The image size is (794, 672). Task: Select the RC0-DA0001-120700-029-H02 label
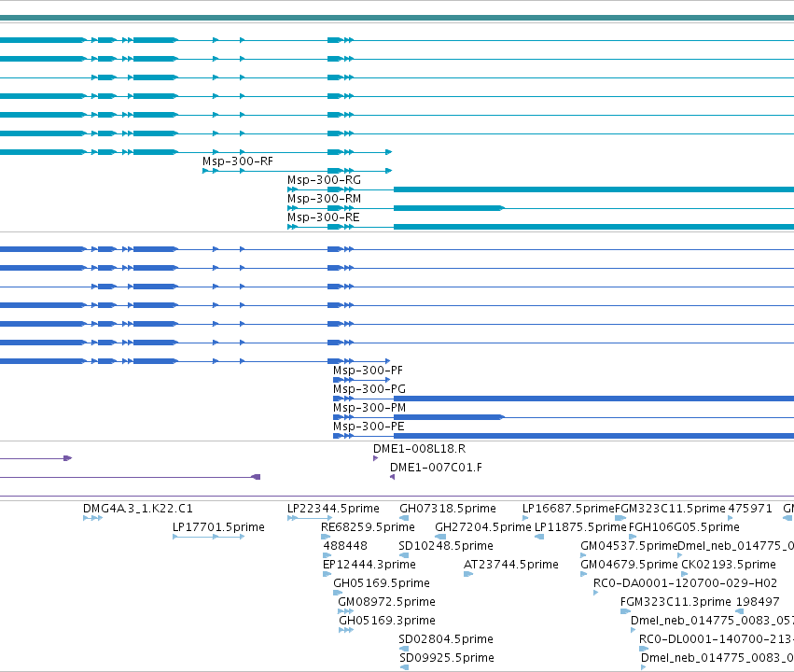click(685, 584)
